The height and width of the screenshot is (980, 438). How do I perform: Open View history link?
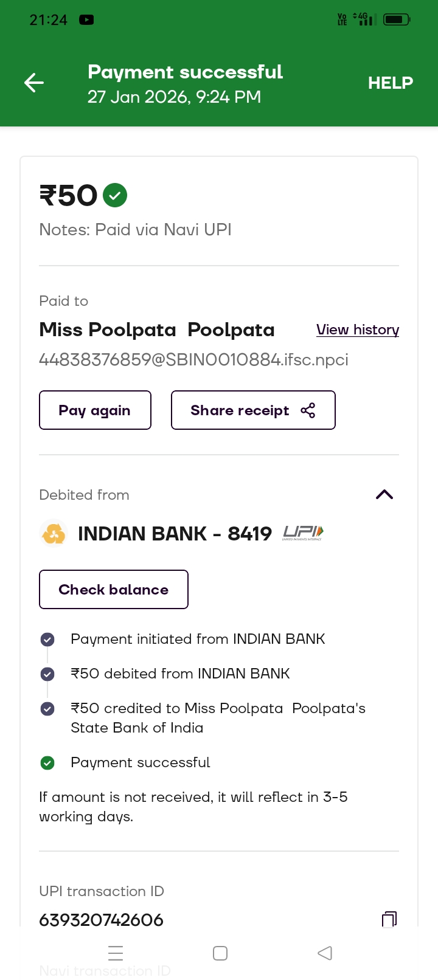[x=357, y=330]
